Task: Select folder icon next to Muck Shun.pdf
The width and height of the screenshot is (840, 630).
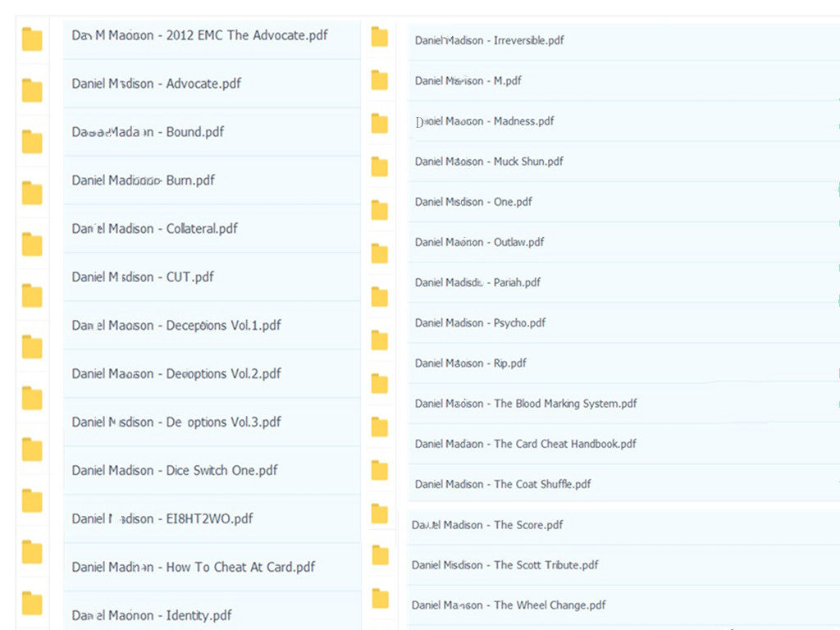Action: pos(380,167)
